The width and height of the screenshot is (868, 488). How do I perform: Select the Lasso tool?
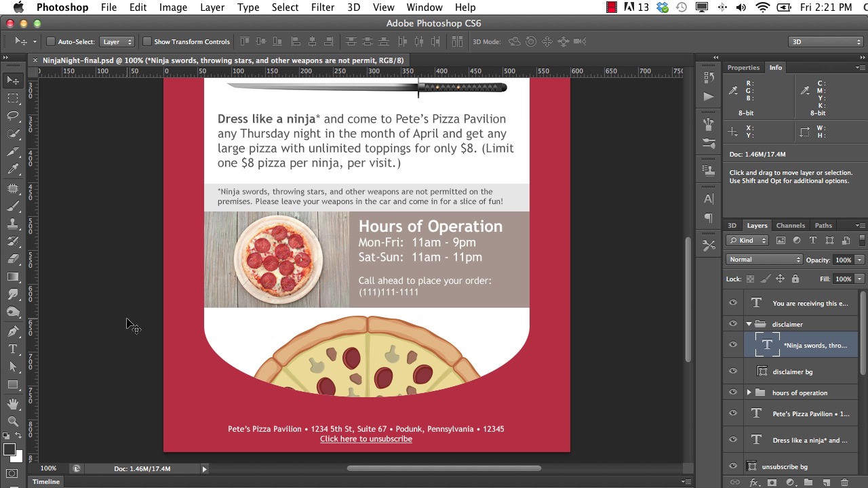[x=13, y=116]
